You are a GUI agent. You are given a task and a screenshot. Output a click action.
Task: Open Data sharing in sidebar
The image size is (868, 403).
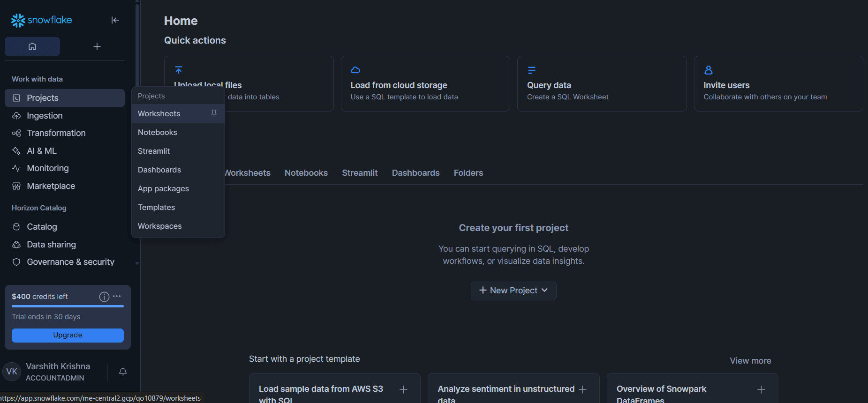pos(65,245)
